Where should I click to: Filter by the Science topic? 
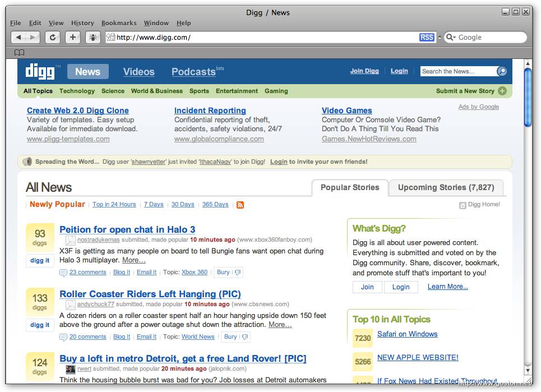click(x=113, y=91)
